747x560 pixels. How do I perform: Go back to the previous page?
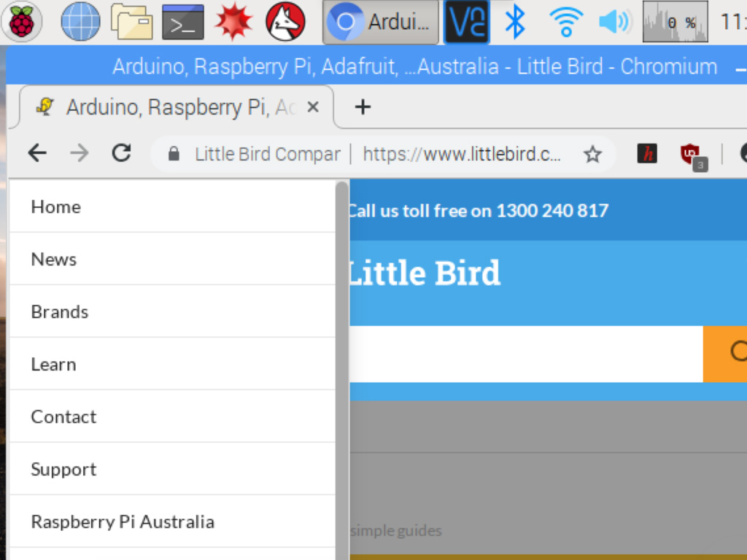37,153
